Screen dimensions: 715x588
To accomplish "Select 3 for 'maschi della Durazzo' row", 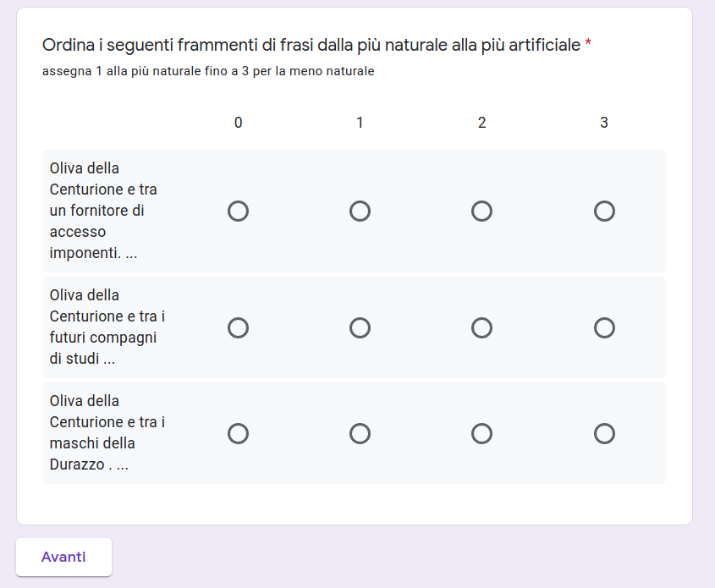I will coord(604,433).
